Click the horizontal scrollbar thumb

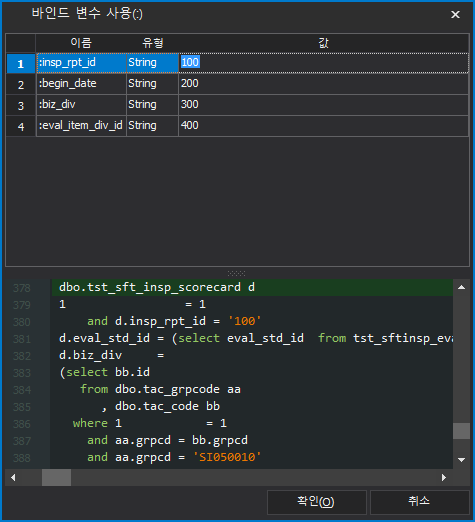56,478
